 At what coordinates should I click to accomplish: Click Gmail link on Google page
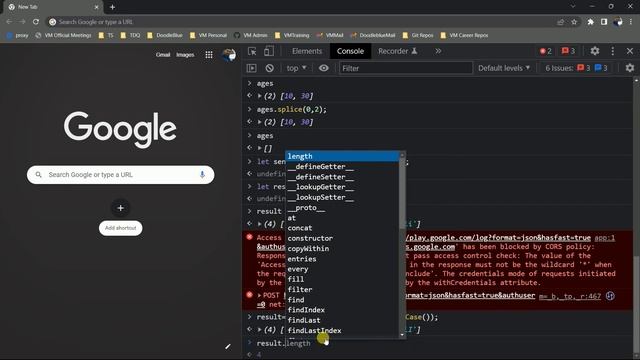[x=163, y=55]
